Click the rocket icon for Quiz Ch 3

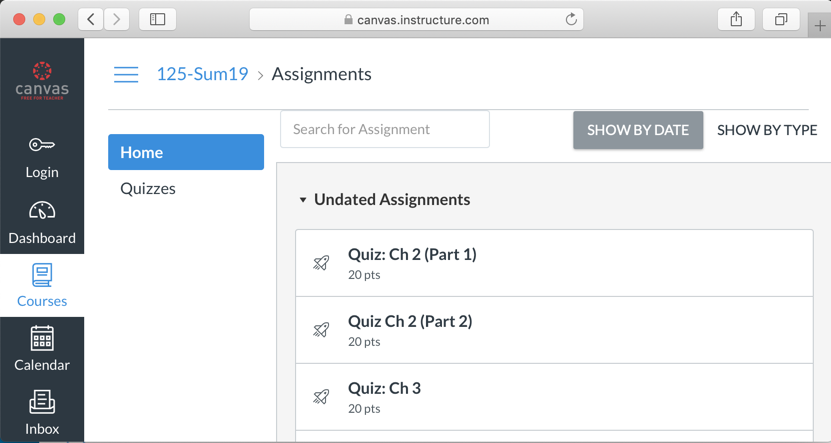tap(321, 397)
